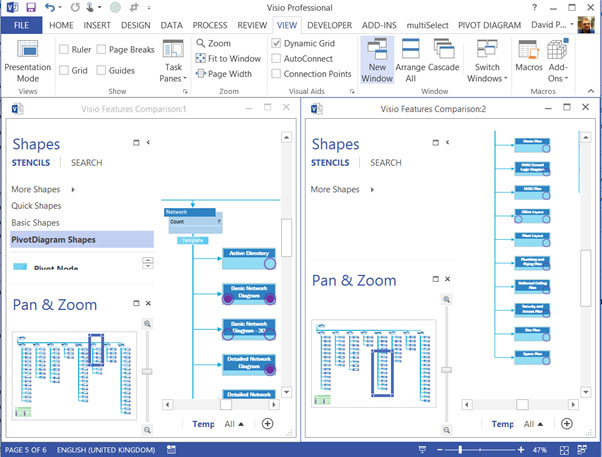Enable the Page Breaks checkbox
Screen dimensions: 602x457
101,49
